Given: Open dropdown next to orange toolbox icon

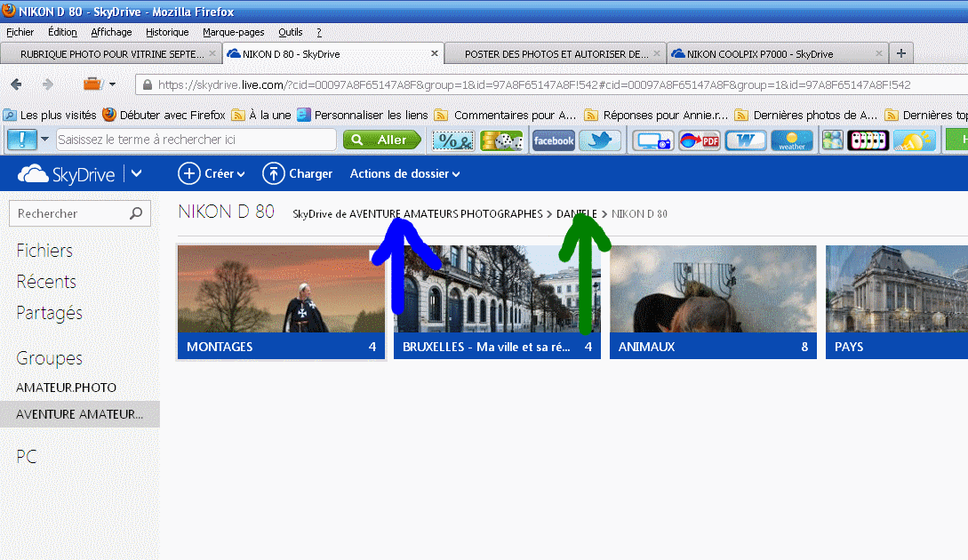Looking at the screenshot, I should [x=112, y=84].
